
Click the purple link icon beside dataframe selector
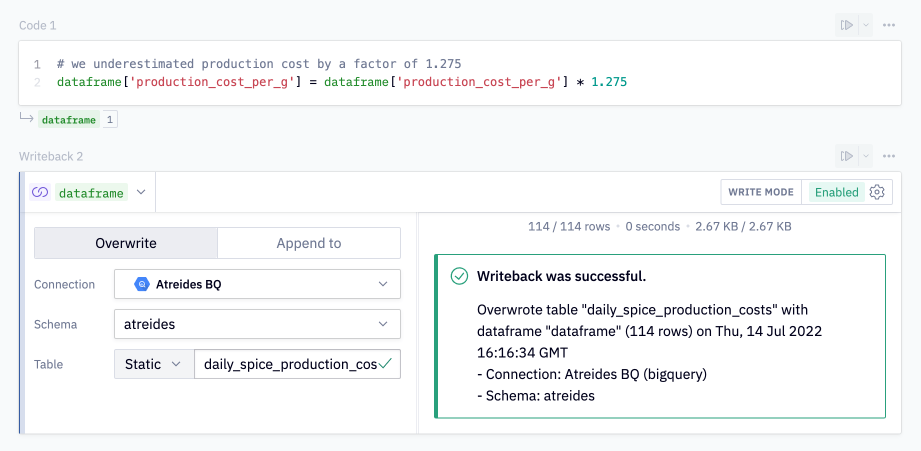point(40,193)
